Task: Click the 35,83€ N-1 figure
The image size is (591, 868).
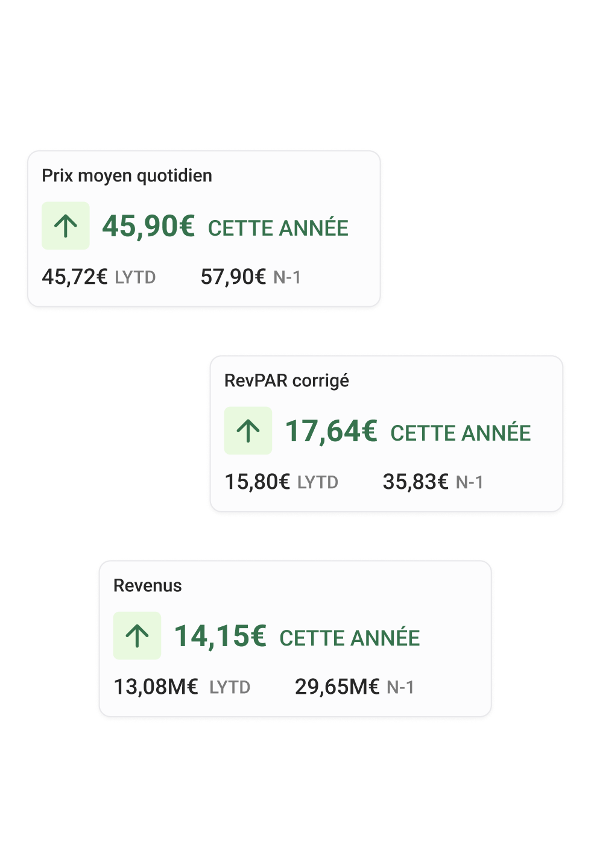Action: tap(416, 482)
